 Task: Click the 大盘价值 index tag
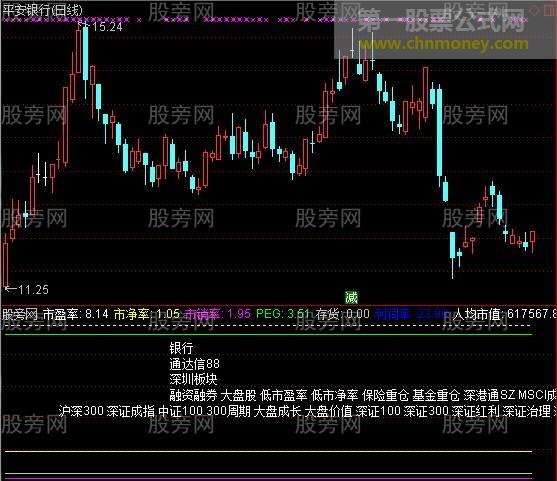pos(329,411)
